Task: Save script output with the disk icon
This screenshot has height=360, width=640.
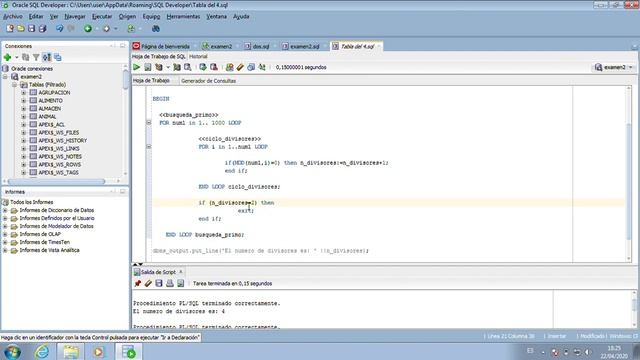Action: [159, 283]
